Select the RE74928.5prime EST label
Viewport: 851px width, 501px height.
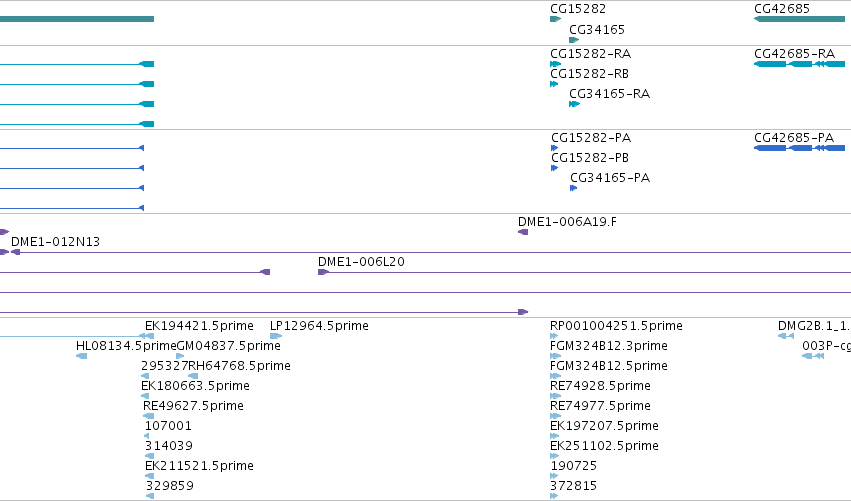[600, 386]
